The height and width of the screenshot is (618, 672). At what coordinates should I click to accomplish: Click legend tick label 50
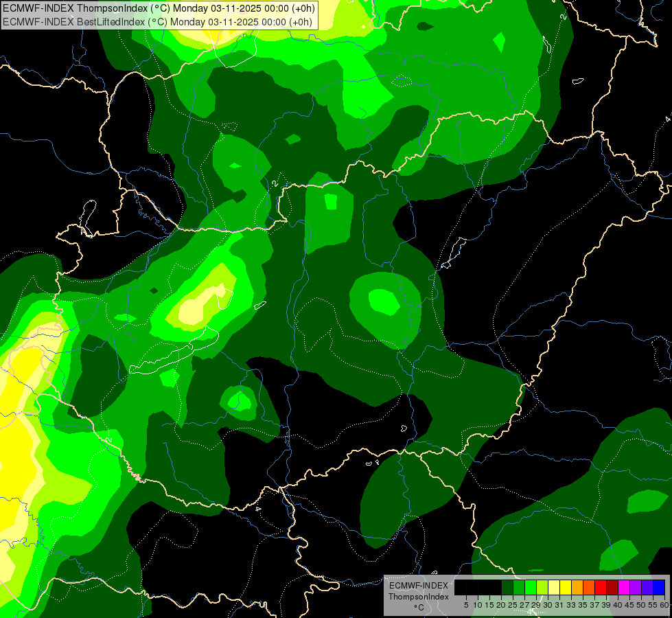click(641, 605)
